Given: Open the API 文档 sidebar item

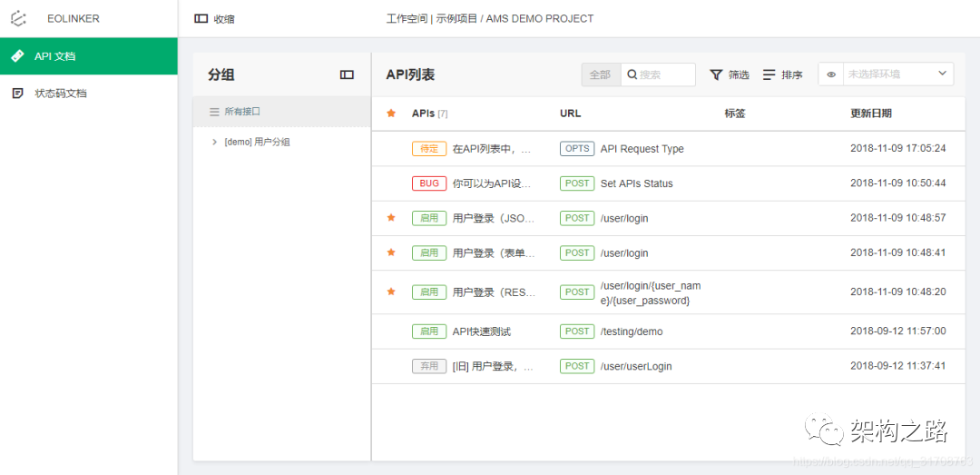Looking at the screenshot, I should pos(89,55).
